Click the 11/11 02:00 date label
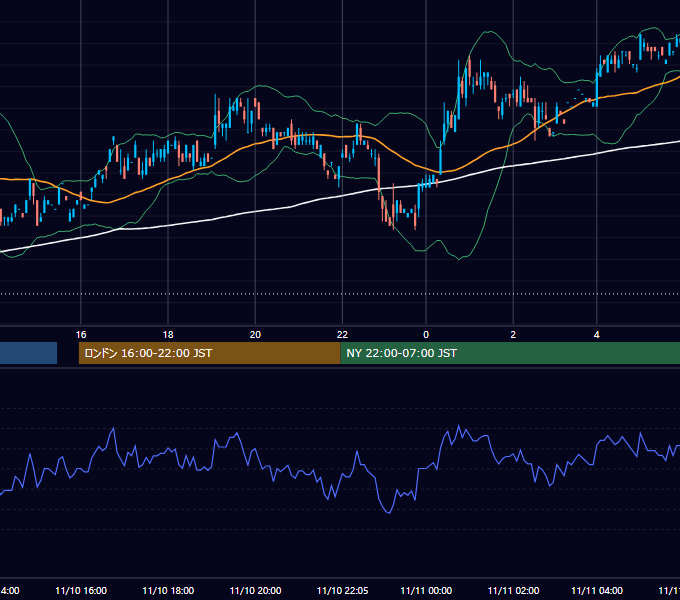The width and height of the screenshot is (680, 600). tap(513, 590)
